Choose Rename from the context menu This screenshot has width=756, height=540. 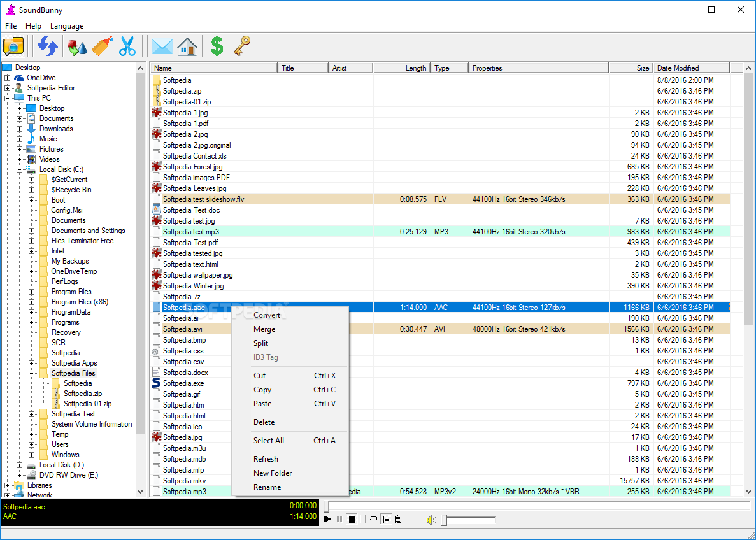(x=290, y=487)
